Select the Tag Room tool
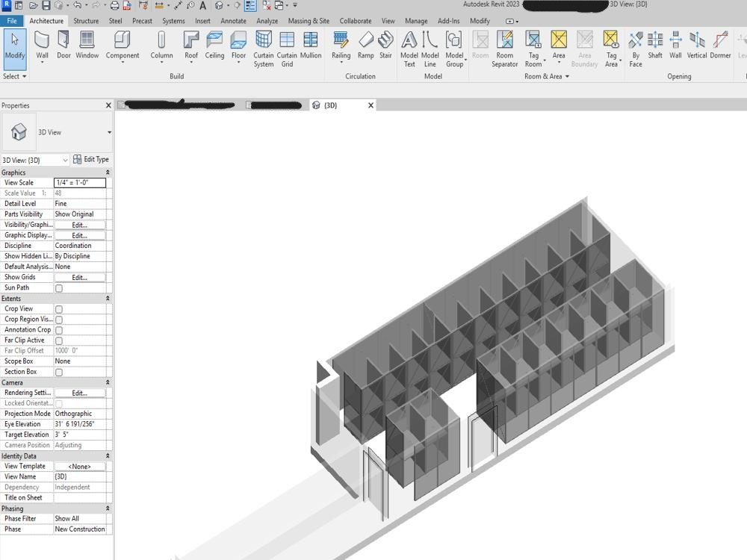This screenshot has width=747, height=560. (533, 49)
